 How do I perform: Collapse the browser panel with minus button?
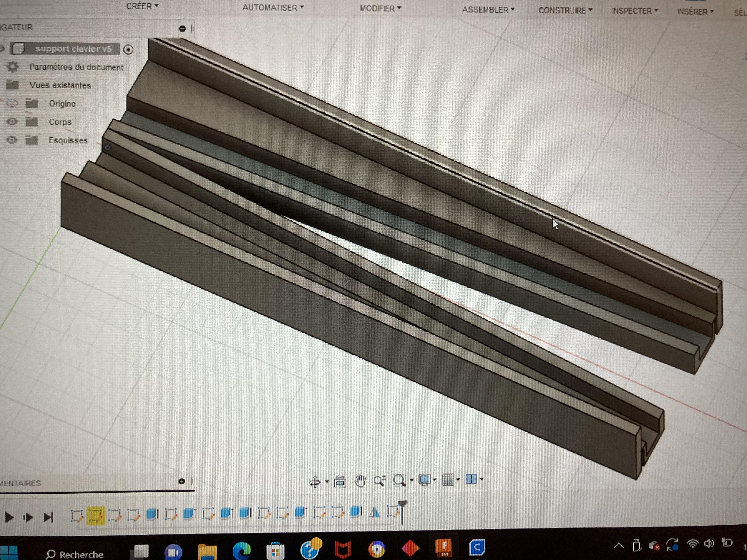182,29
